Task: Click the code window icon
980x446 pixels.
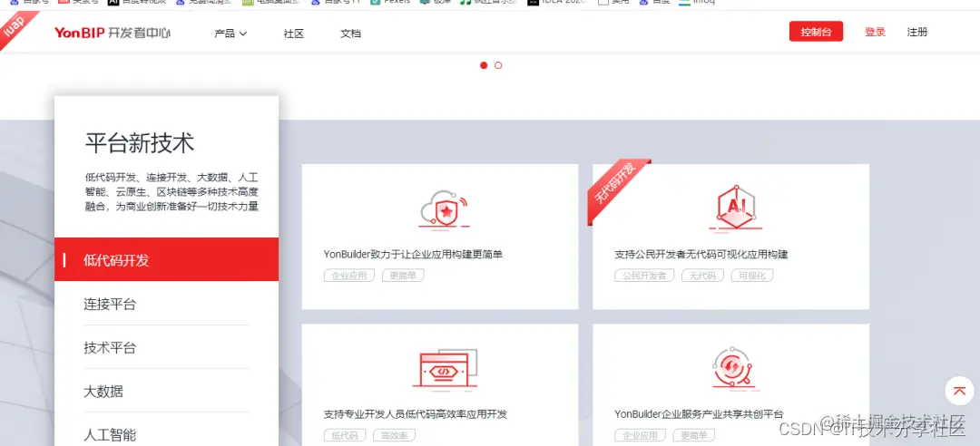Action: click(445, 369)
